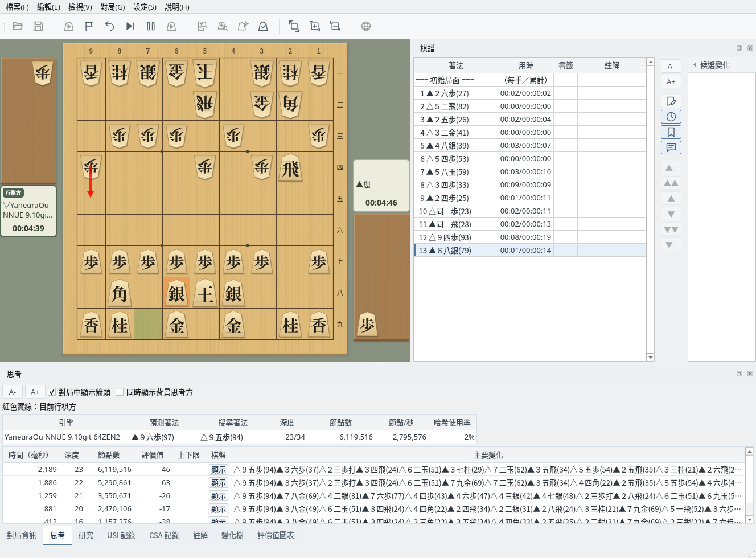Open the 對局 menu
This screenshot has width=756, height=558.
[112, 7]
